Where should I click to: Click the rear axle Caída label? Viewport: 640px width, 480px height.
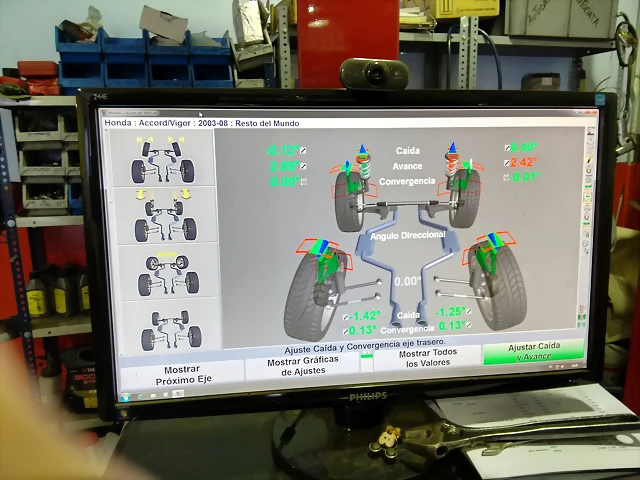click(408, 315)
